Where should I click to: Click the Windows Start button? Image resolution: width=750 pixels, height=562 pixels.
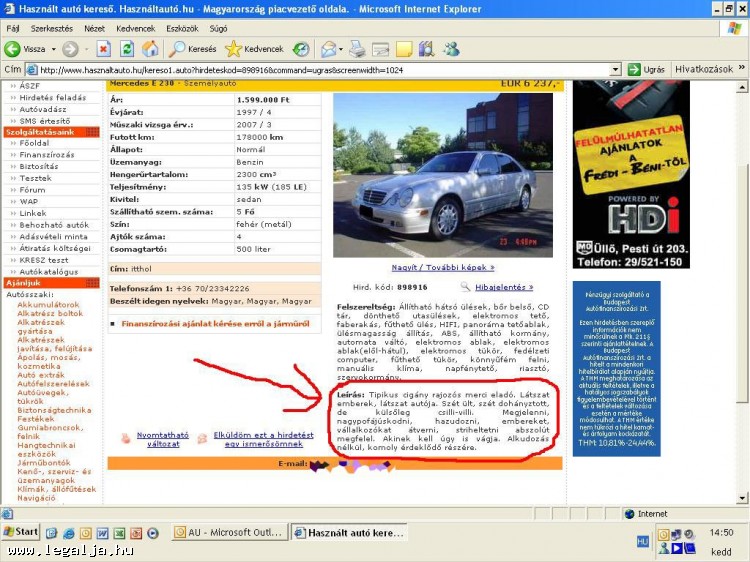(22, 532)
